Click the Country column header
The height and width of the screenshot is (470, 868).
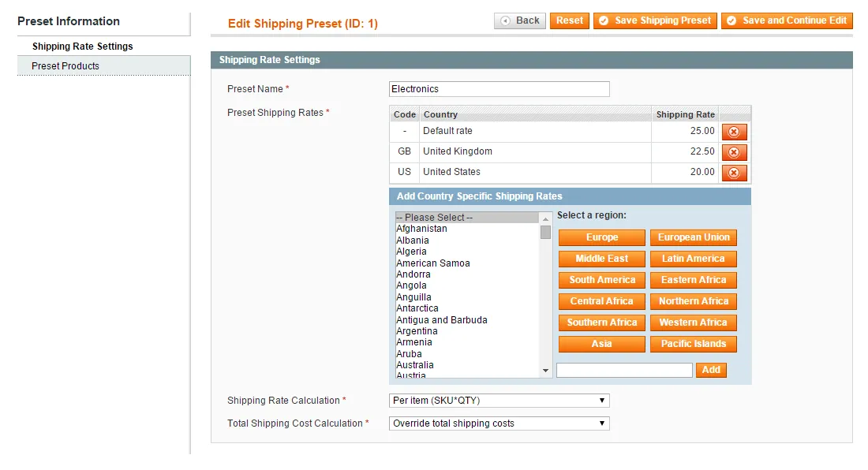tap(535, 114)
